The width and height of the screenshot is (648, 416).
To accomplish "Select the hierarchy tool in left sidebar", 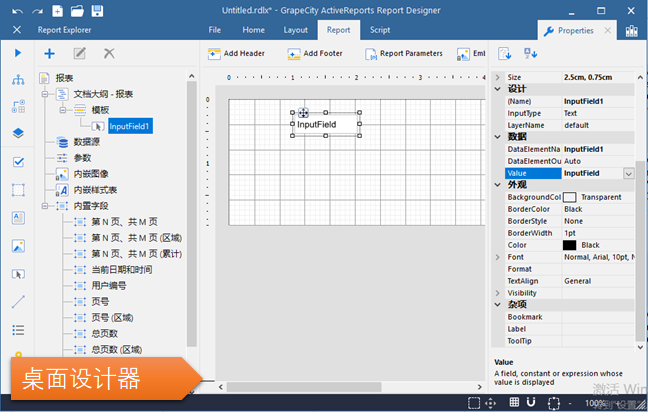I will 18,79.
